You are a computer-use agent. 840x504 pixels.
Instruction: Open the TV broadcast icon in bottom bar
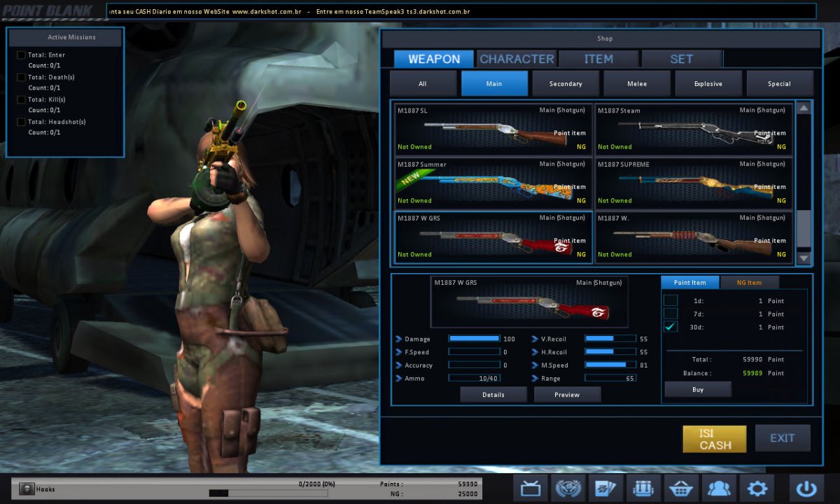click(x=530, y=489)
